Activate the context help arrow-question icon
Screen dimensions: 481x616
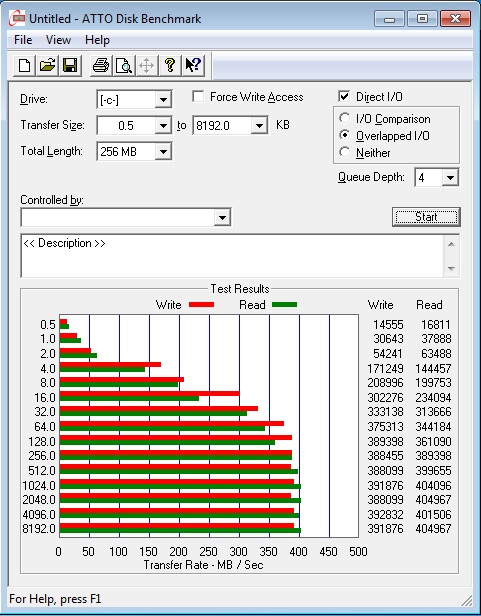click(193, 65)
